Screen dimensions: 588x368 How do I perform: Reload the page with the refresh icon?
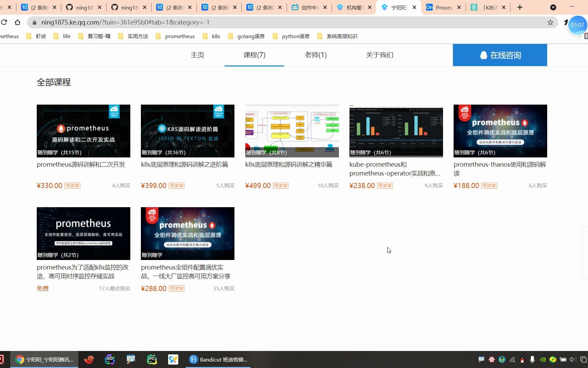point(4,22)
